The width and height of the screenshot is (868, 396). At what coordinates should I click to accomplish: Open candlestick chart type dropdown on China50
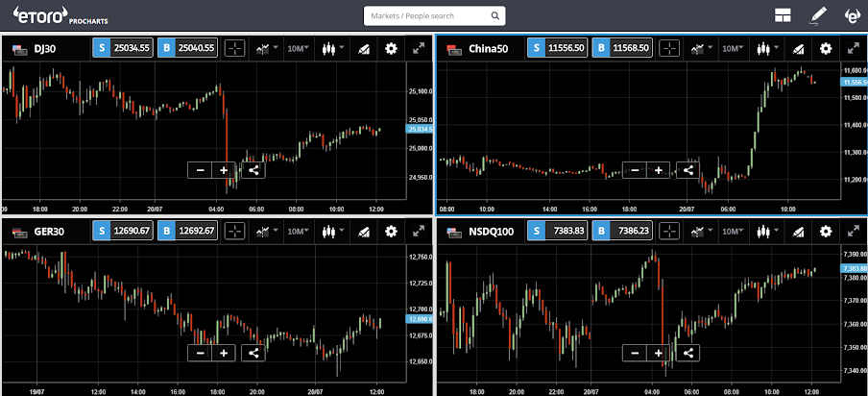767,48
